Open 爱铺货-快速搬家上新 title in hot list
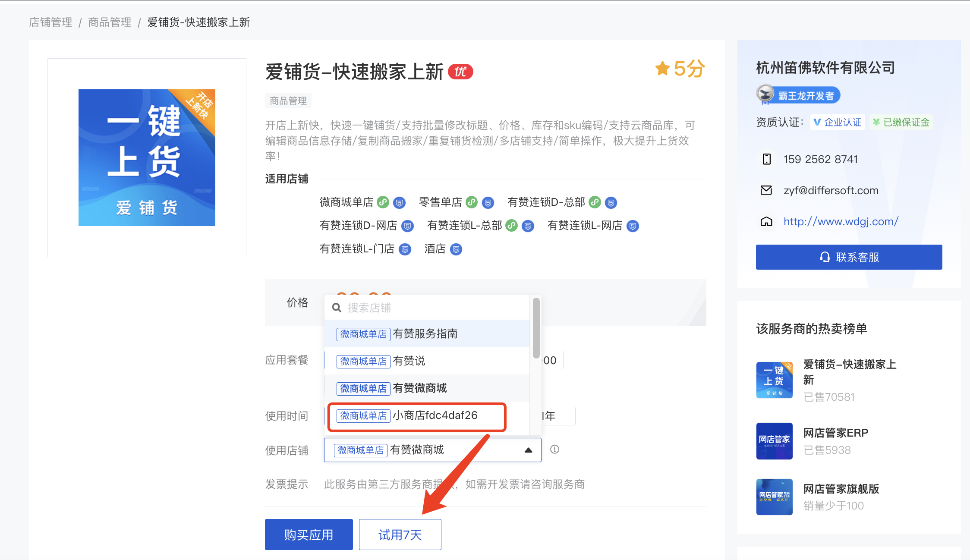 click(850, 372)
